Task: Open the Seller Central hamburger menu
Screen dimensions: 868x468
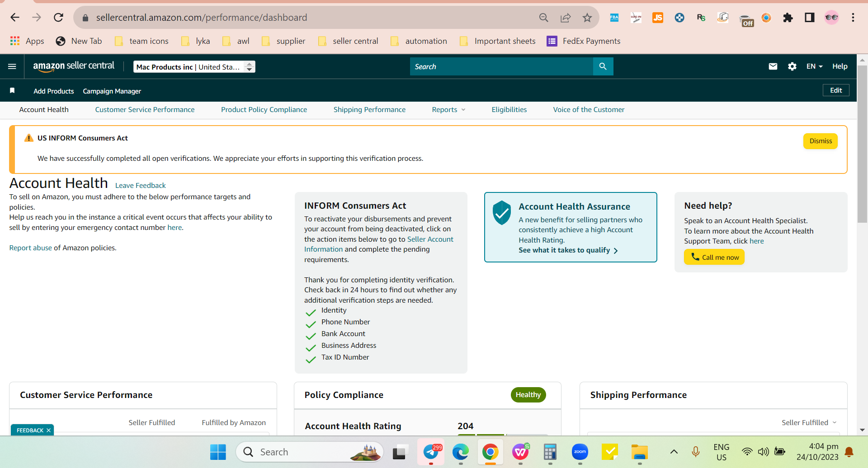Action: click(12, 66)
